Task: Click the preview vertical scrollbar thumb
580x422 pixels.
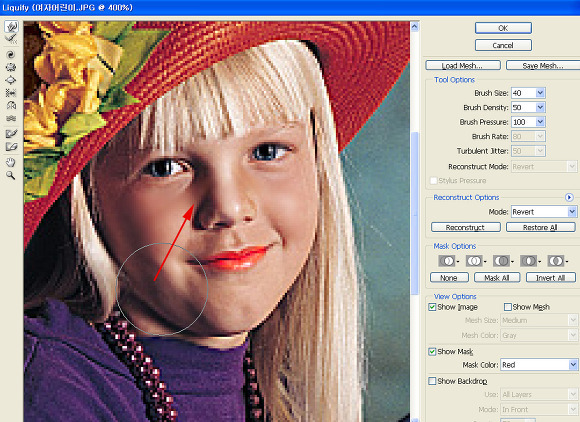Action: click(x=415, y=213)
